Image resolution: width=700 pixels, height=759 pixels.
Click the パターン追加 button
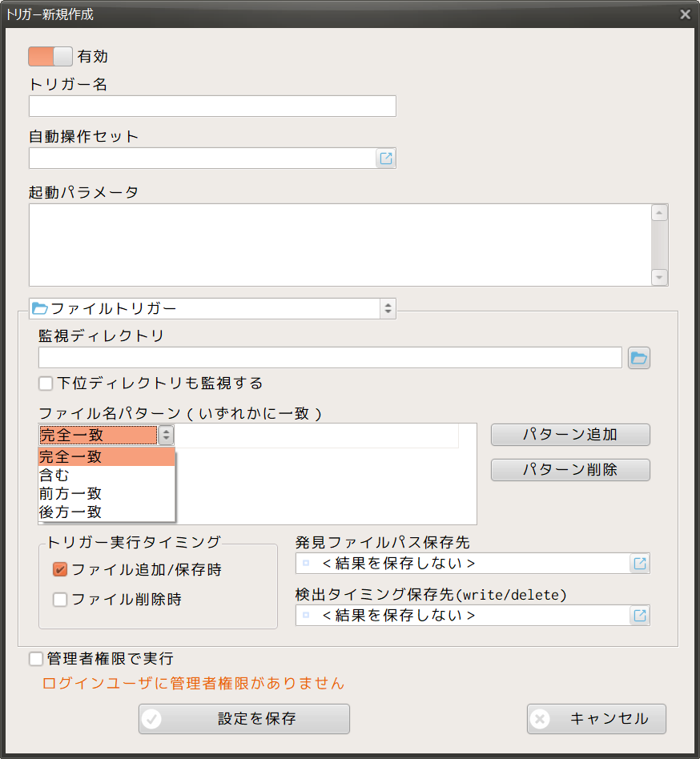569,435
